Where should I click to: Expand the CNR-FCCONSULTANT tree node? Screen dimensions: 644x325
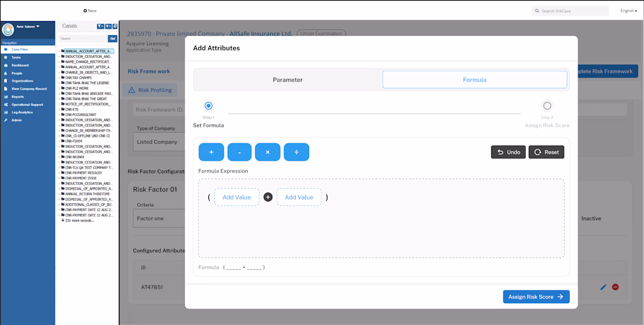click(x=59, y=115)
